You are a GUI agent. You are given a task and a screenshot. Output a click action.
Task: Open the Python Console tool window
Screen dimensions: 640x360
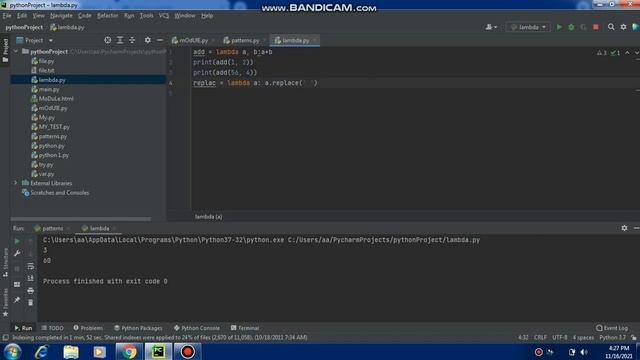[x=197, y=328]
